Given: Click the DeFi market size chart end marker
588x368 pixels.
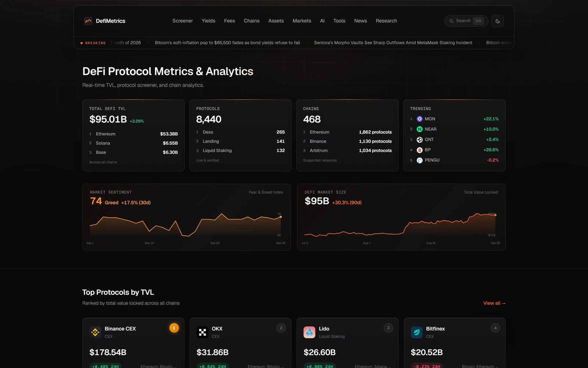Looking at the screenshot, I should [495, 215].
